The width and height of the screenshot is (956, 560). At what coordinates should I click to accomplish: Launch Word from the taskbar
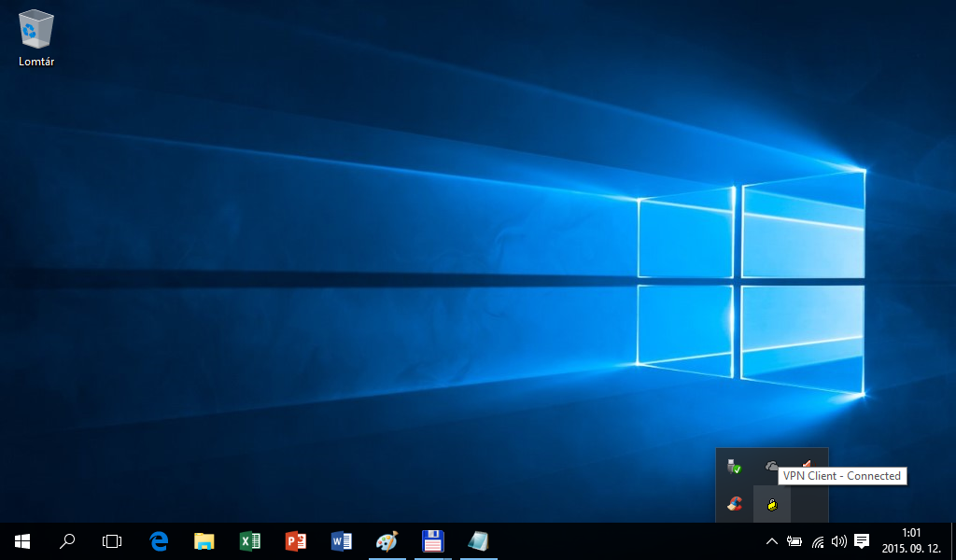341,541
